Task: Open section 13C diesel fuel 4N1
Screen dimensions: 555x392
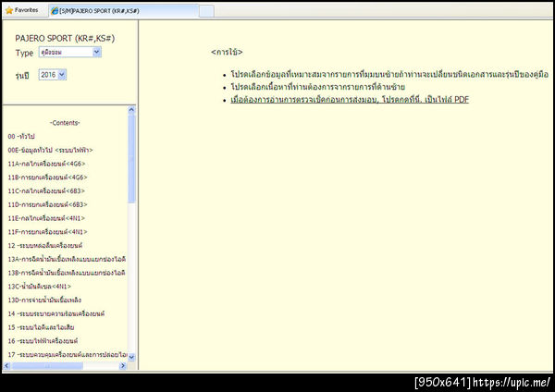Action: pos(39,287)
